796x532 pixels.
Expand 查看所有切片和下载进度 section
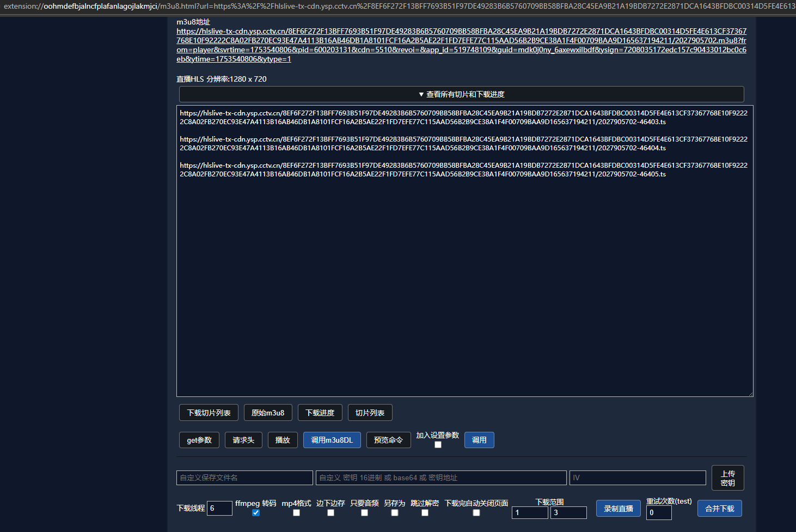461,94
